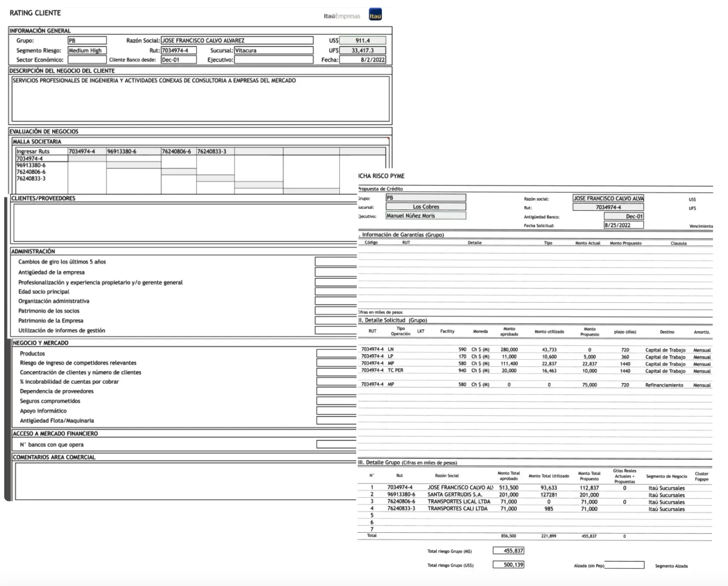This screenshot has height=586, width=728.
Task: Click field for Edad socio principal
Action: click(336, 292)
